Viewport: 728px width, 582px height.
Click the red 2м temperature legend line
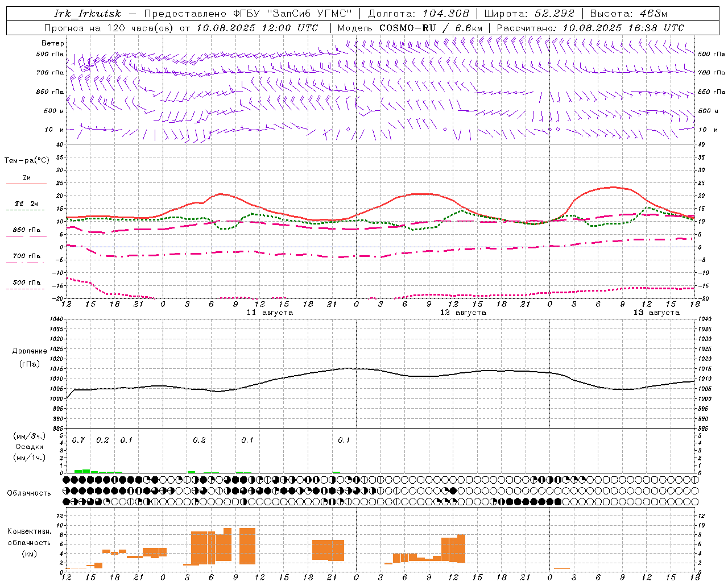point(26,184)
